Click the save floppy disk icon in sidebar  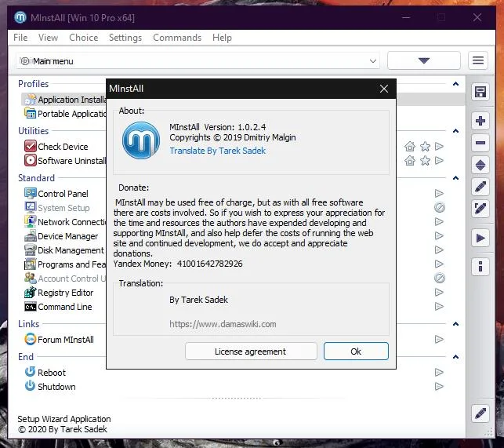480,92
